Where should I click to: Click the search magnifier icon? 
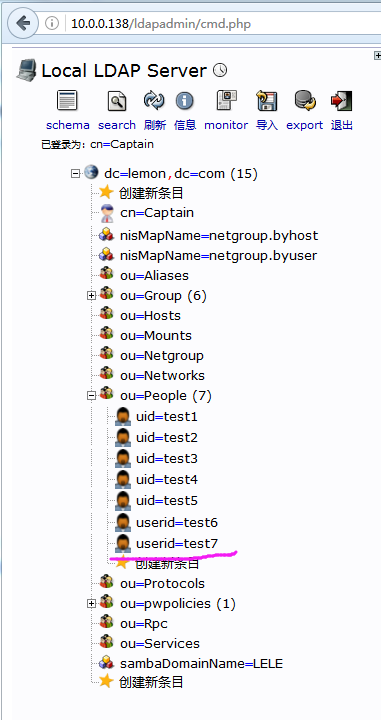pyautogui.click(x=117, y=101)
